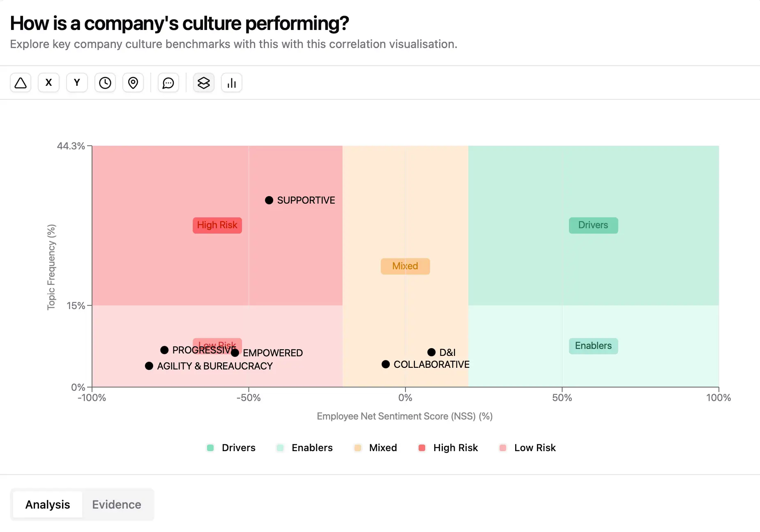Click the SUPPORTIVE data point

click(x=269, y=200)
